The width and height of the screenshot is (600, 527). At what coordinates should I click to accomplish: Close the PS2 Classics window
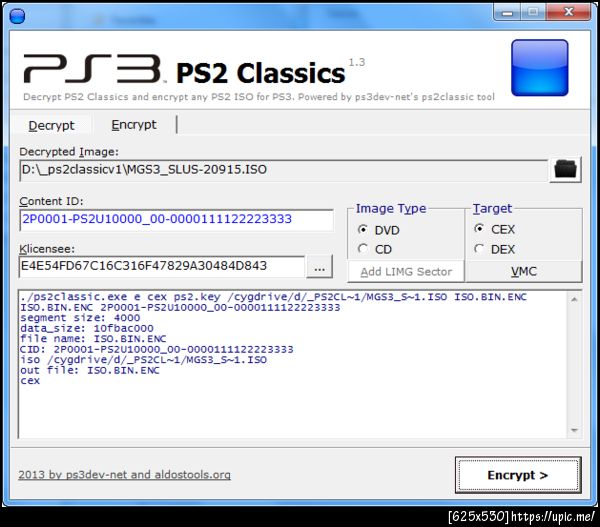[x=569, y=12]
